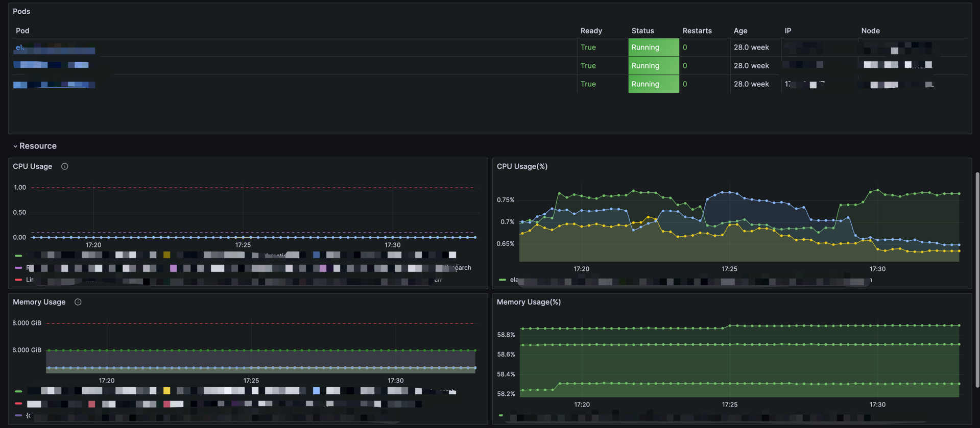Image resolution: width=980 pixels, height=428 pixels.
Task: Collapse the Resource row section
Action: (15, 146)
